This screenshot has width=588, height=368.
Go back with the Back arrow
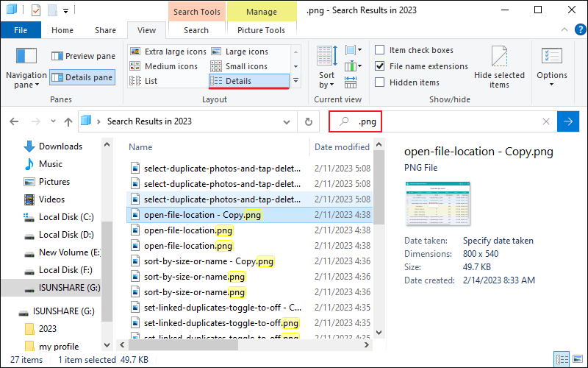point(14,121)
